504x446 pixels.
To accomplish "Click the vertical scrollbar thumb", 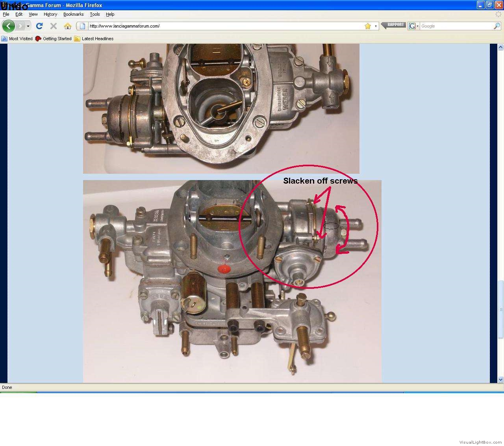I will [x=500, y=309].
